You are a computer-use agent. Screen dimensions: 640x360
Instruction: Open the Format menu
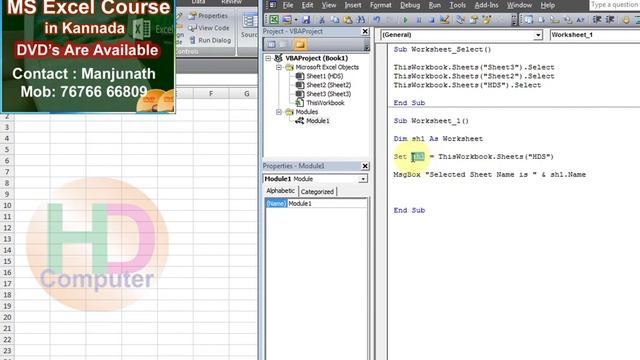click(381, 5)
